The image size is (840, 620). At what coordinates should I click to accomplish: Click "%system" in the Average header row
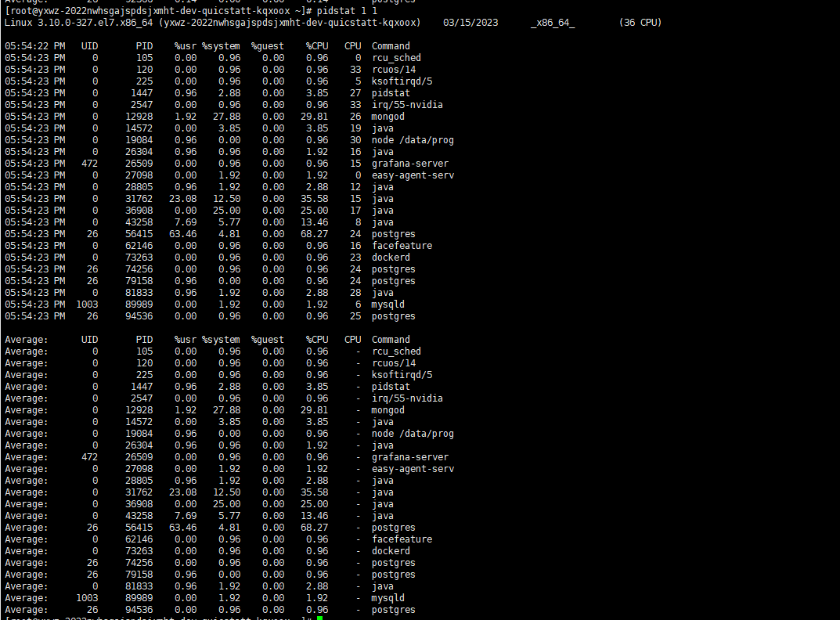221,340
